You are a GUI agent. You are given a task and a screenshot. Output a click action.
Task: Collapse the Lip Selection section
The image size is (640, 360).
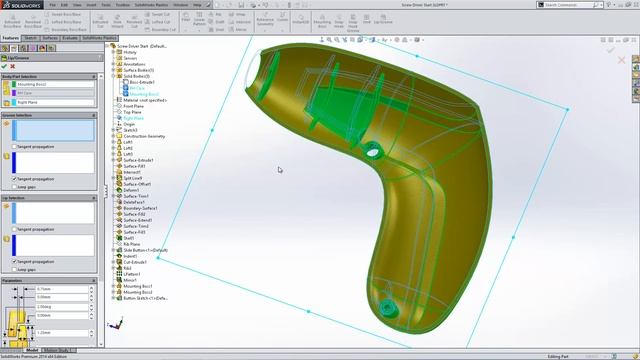[x=94, y=198]
